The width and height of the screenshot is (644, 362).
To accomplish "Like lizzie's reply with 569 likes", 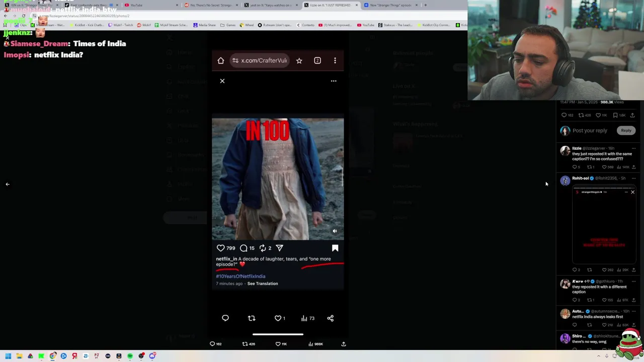I will 608,167.
